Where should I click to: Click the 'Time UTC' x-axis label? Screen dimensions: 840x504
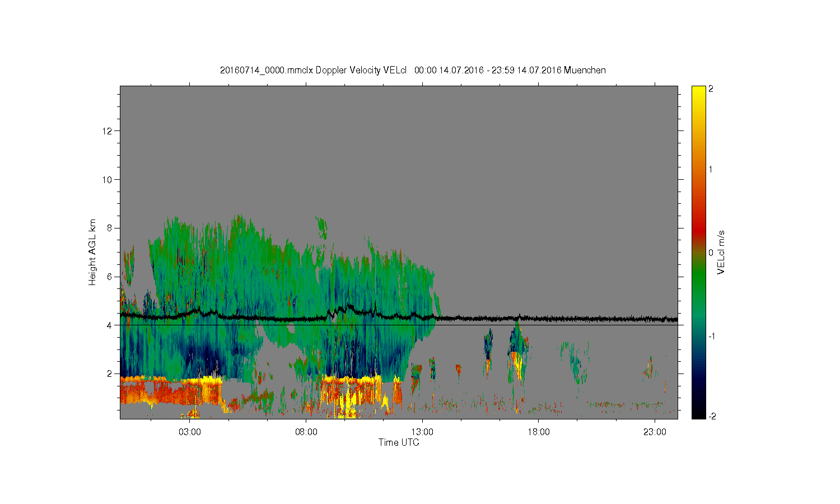coord(399,442)
